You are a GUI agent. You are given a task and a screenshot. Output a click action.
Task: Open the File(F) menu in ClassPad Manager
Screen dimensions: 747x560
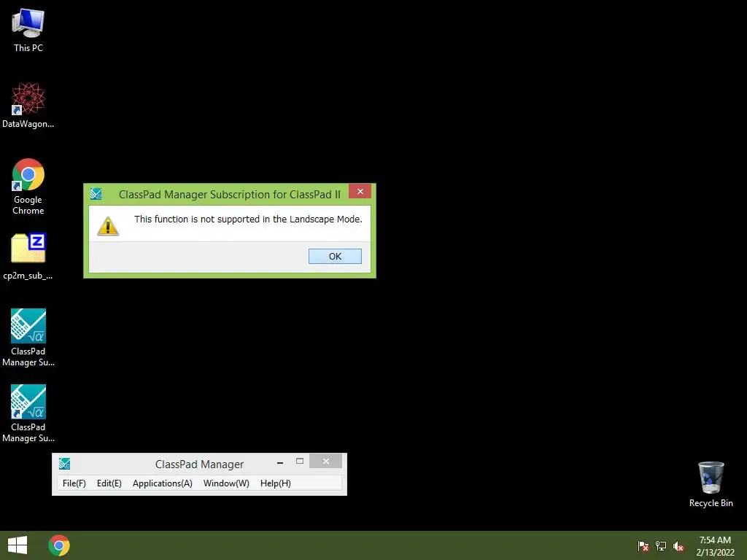[74, 483]
